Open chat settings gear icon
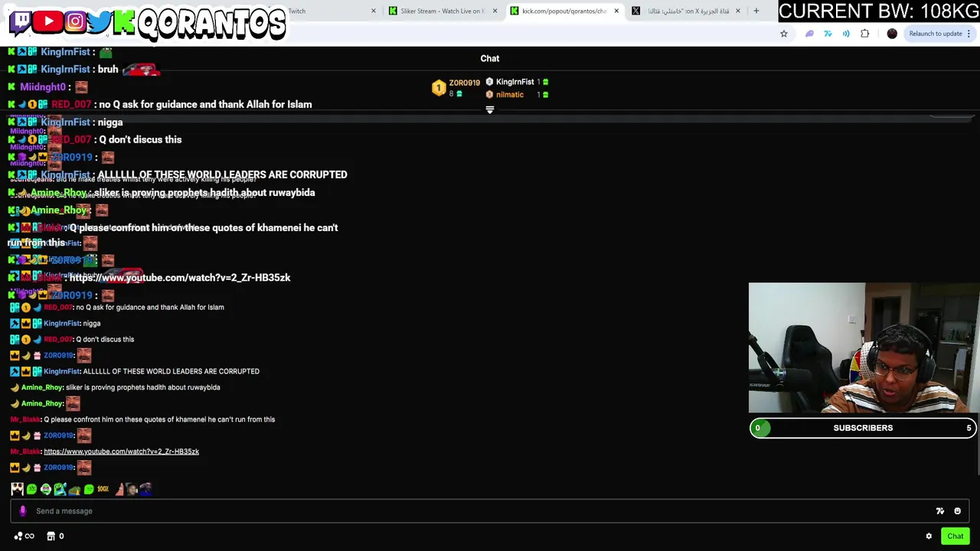The width and height of the screenshot is (980, 551). [929, 536]
